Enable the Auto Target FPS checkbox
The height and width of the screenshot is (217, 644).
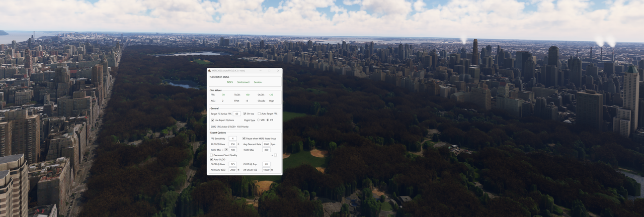(259, 114)
